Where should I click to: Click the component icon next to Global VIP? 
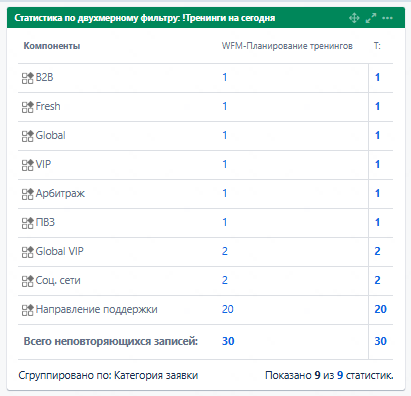click(x=28, y=252)
